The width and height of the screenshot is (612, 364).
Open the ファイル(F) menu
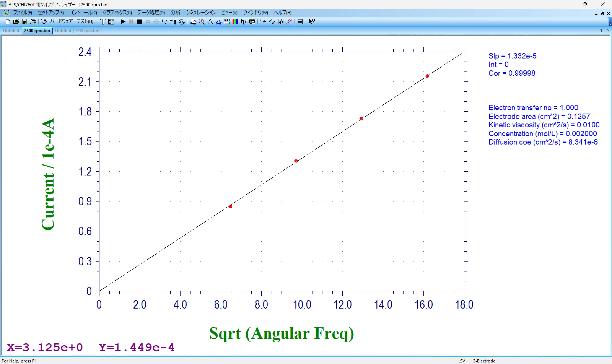tap(22, 12)
